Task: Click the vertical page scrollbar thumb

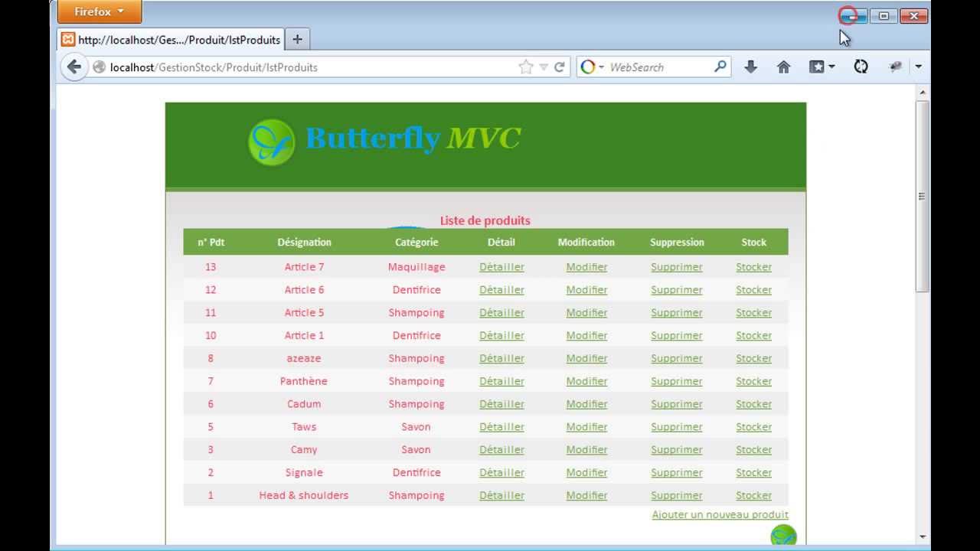Action: click(923, 196)
